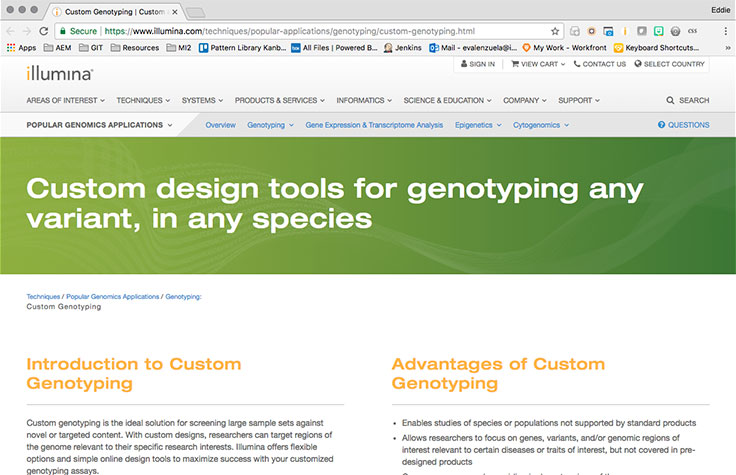The width and height of the screenshot is (736, 475).
Task: Click the Illumina logo
Action: click(x=60, y=74)
